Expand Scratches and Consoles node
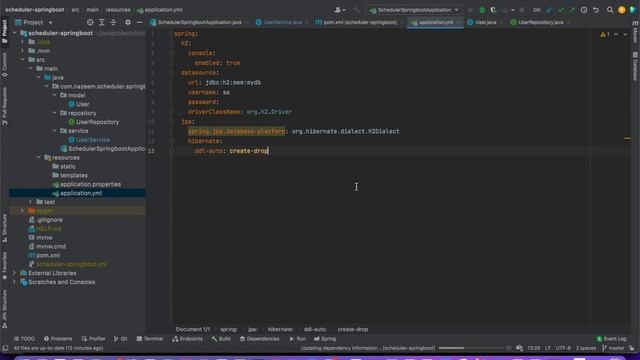This screenshot has width=640, height=360. [15, 282]
